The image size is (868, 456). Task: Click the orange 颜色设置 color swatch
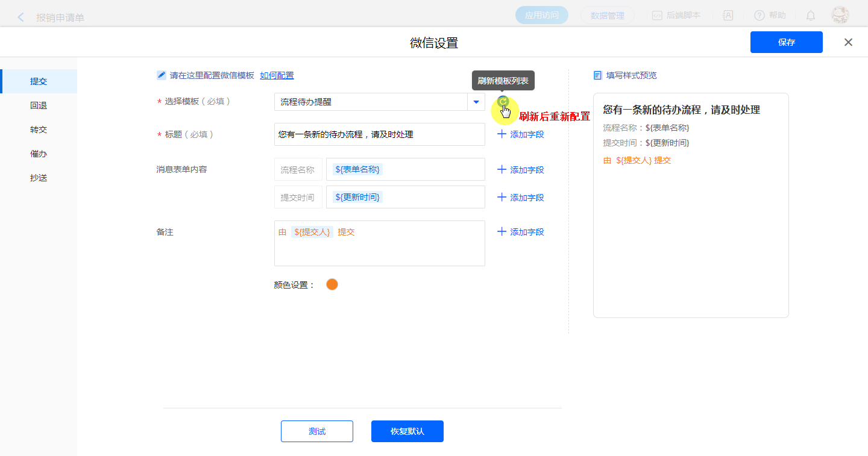332,284
